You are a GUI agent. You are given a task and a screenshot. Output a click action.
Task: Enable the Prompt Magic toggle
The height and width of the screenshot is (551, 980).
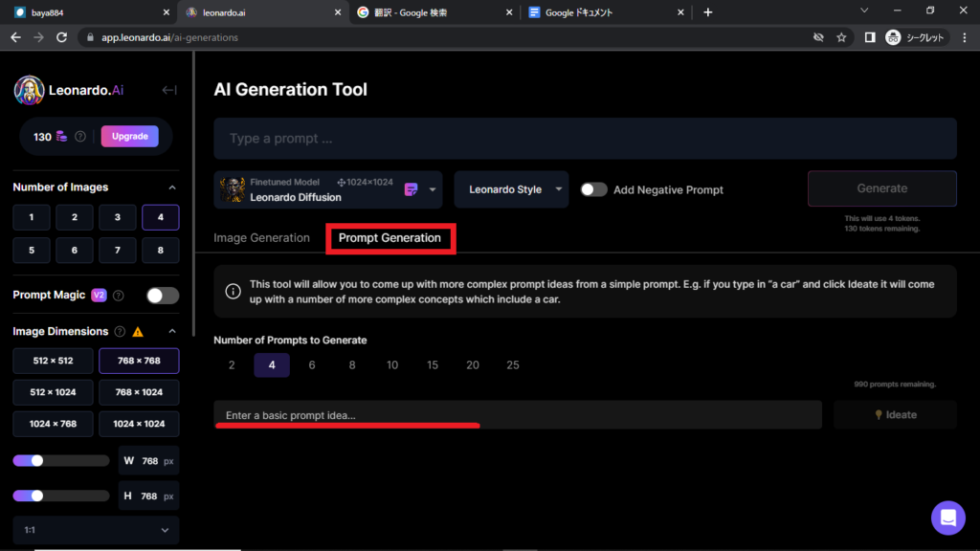[162, 296]
